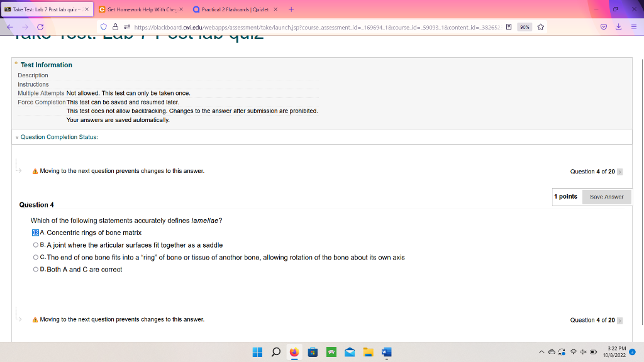
Task: Open Mail from the taskbar
Action: click(349, 352)
